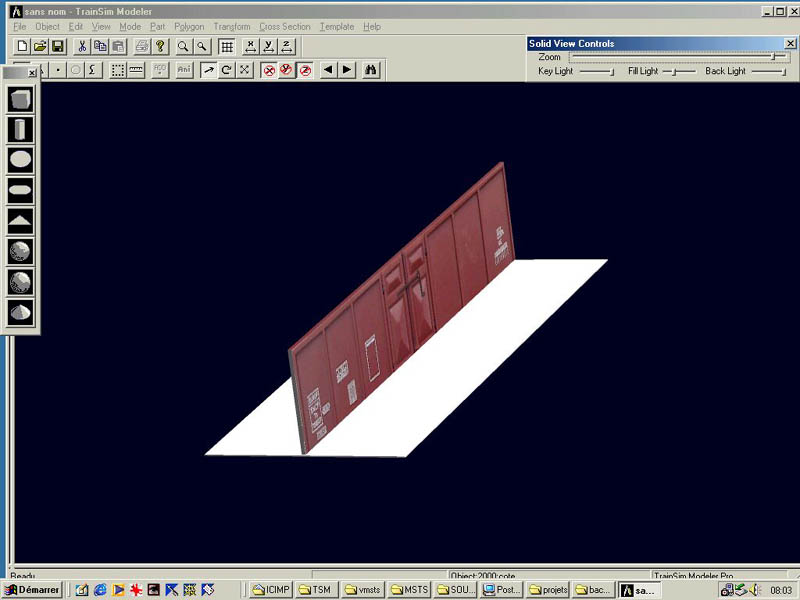Expand the Template menu
This screenshot has height=600, width=800.
click(337, 27)
